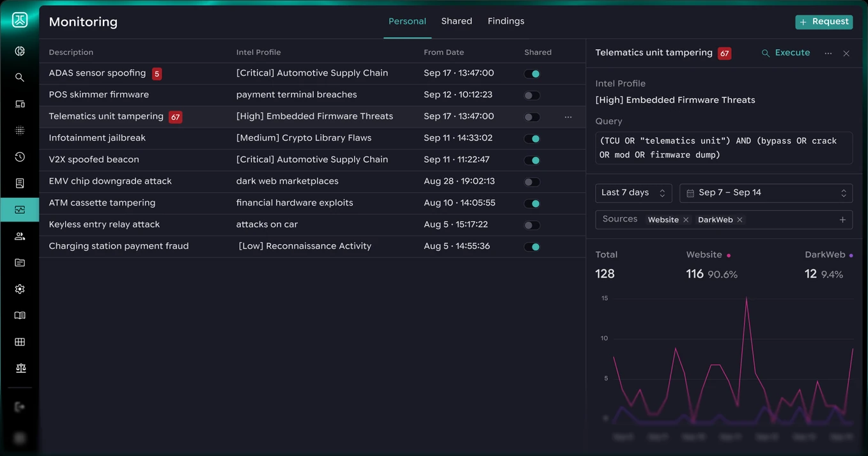Viewport: 868px width, 456px height.
Task: Select the Charging station payment fraud row
Action: (313, 247)
